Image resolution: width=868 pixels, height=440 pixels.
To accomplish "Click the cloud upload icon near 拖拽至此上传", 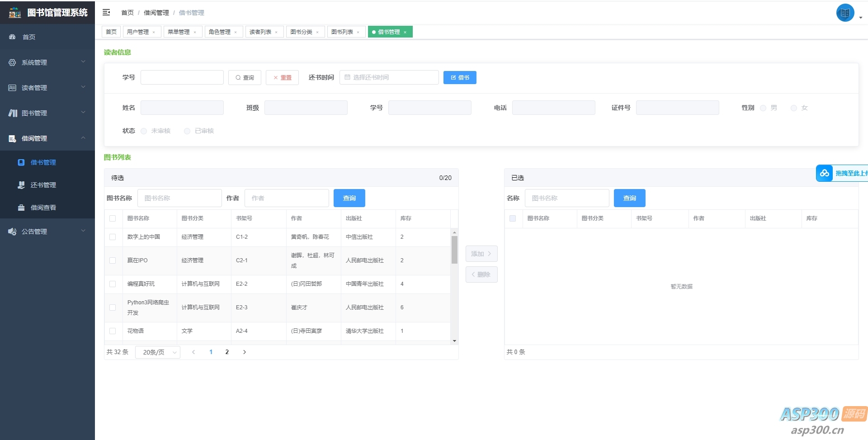I will pyautogui.click(x=825, y=173).
